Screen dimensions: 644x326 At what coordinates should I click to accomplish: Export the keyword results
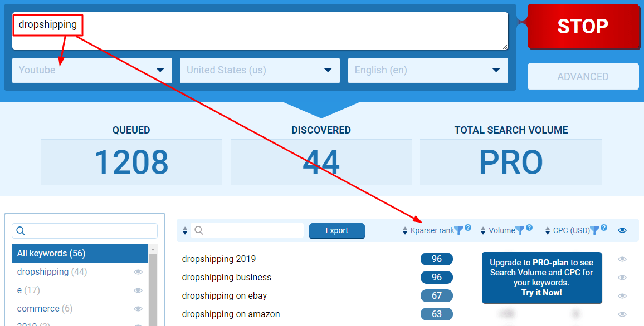336,230
